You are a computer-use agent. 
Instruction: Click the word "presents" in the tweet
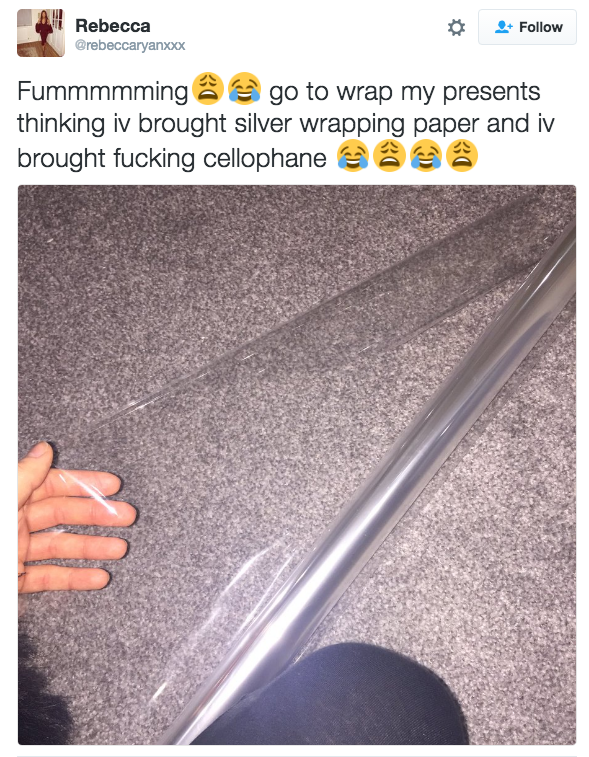[x=491, y=92]
